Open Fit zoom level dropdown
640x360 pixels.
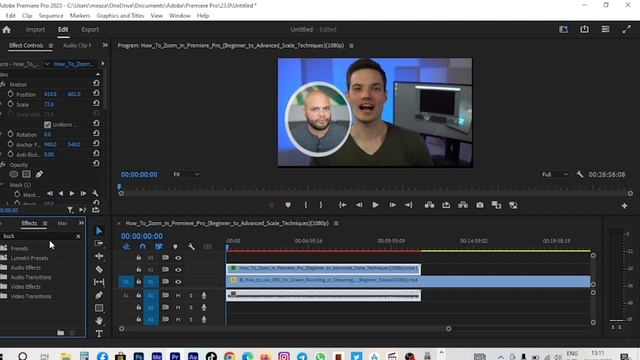[x=186, y=174]
